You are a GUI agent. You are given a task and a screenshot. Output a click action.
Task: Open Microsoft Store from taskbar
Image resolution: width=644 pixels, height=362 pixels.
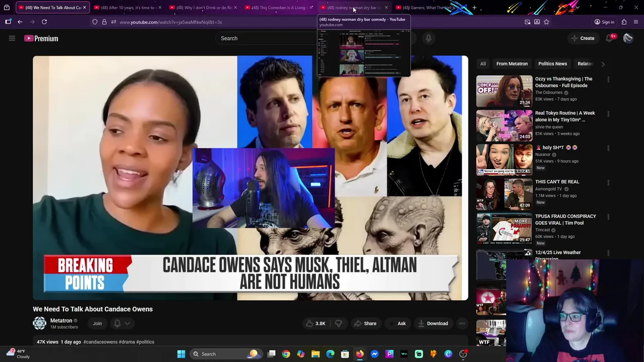tap(345, 354)
